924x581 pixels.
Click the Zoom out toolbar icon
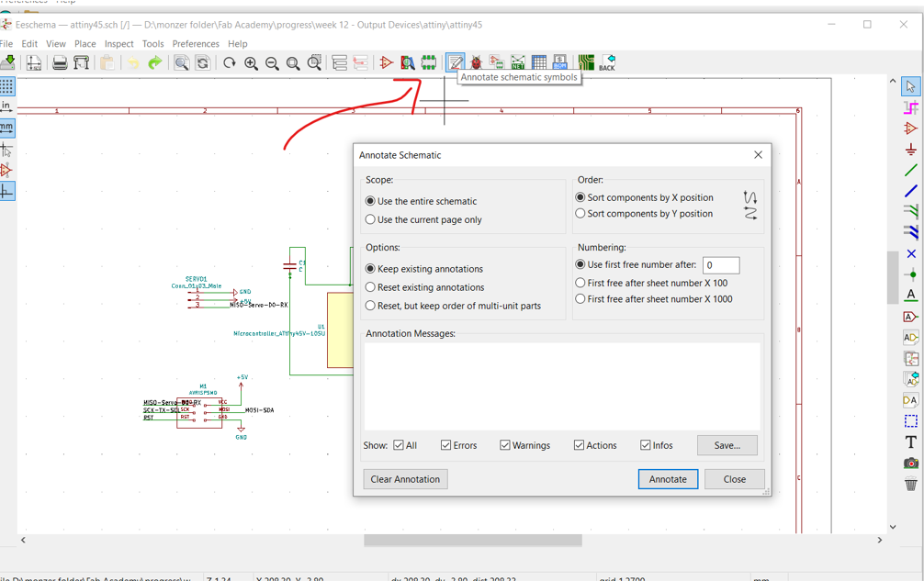[x=272, y=62]
